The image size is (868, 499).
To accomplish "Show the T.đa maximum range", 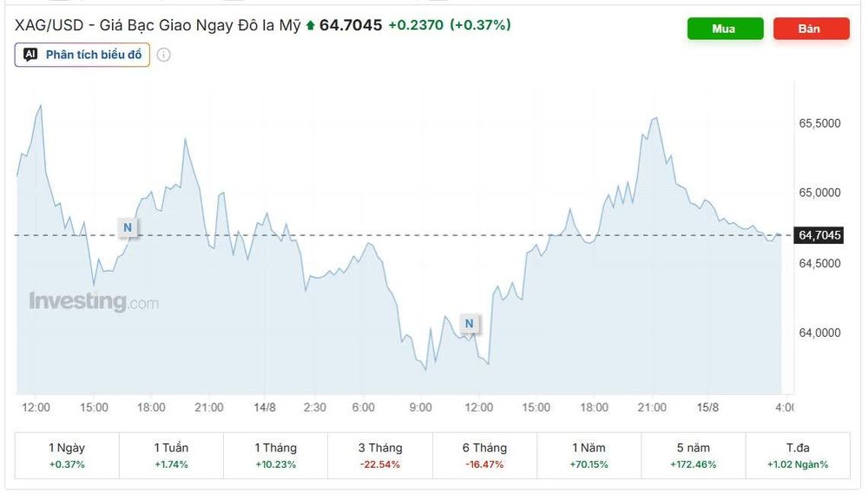I will 798,456.
